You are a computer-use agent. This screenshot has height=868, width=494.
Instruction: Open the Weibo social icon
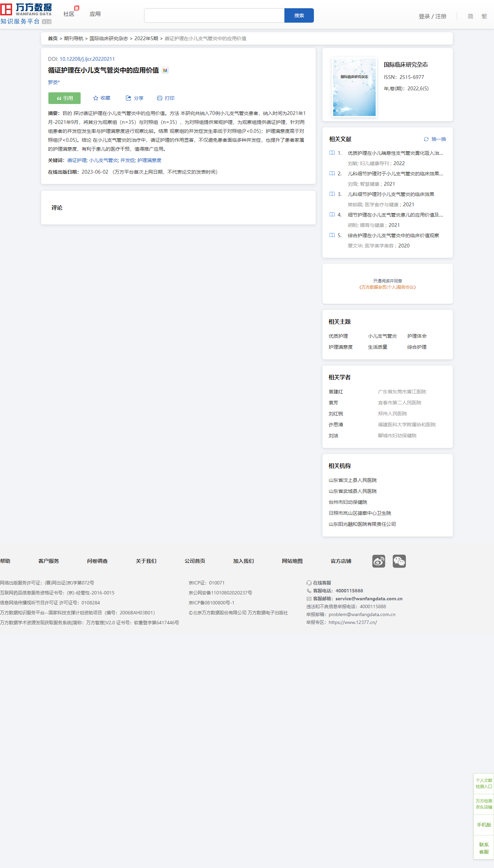[x=379, y=561]
